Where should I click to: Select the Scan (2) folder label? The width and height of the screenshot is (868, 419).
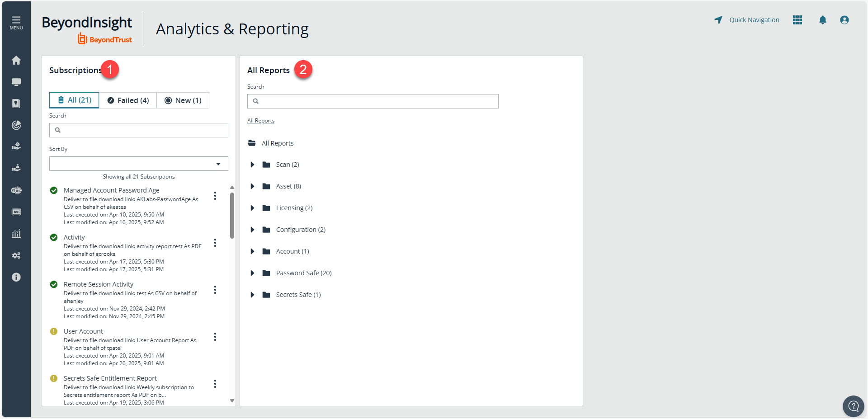pos(288,165)
